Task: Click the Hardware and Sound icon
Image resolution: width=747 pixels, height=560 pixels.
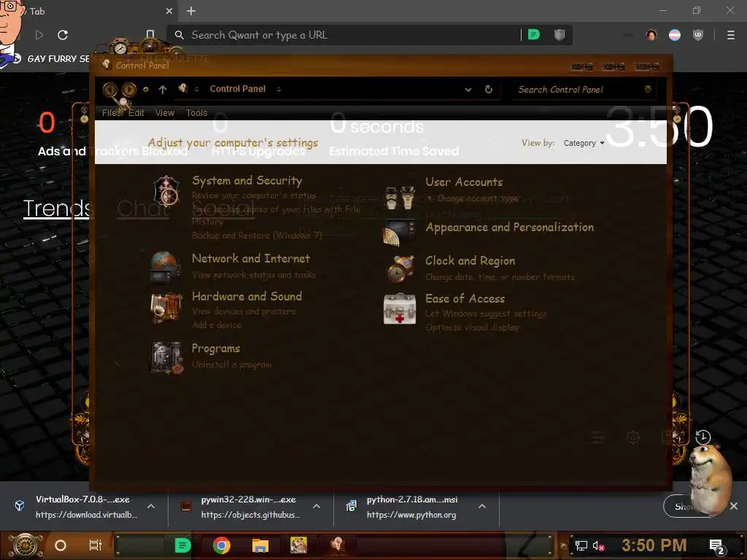Action: pyautogui.click(x=166, y=308)
